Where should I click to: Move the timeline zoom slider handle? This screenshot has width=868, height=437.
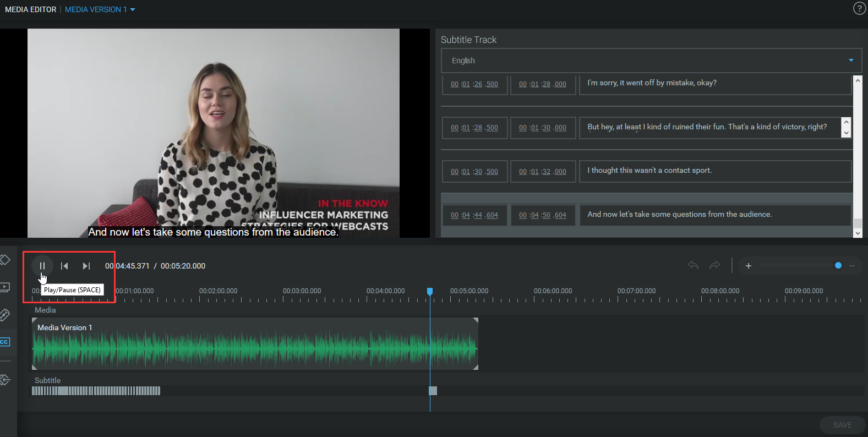838,265
